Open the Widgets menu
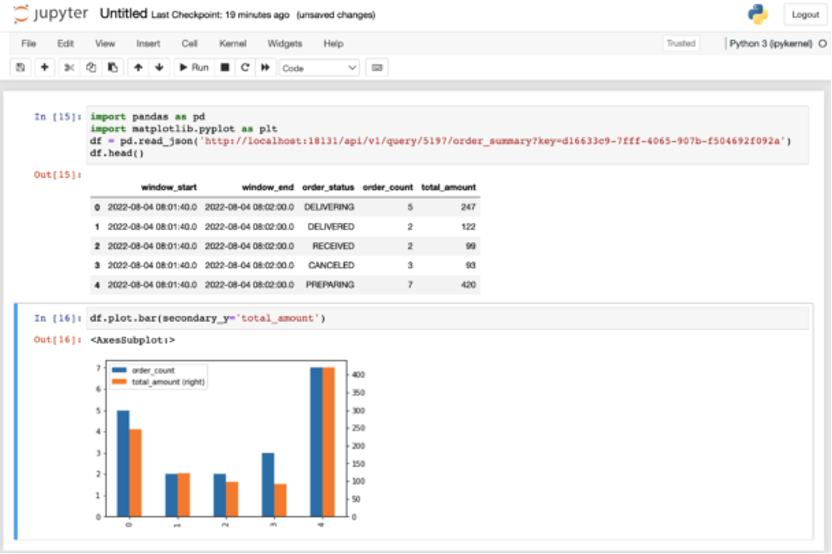Viewport: 832px width, 554px height. click(x=285, y=44)
